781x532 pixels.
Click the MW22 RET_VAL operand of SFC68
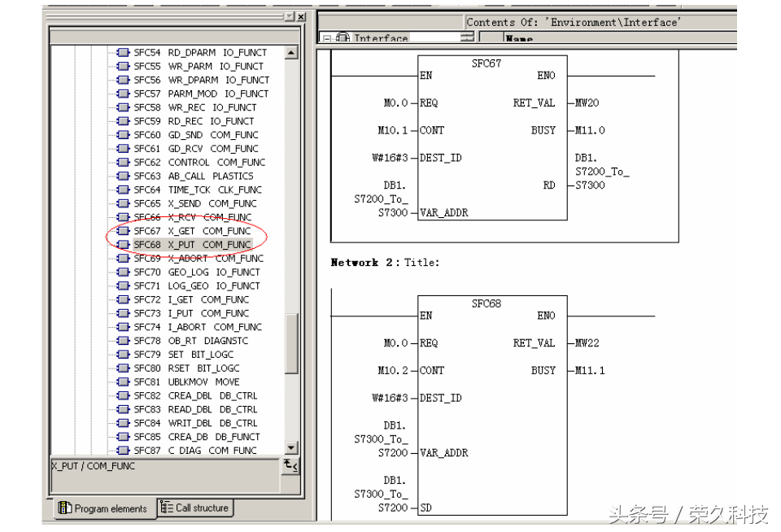[587, 343]
